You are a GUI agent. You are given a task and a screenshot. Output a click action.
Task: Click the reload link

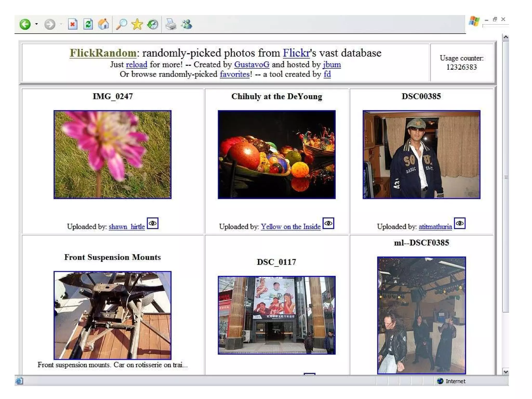click(x=136, y=64)
